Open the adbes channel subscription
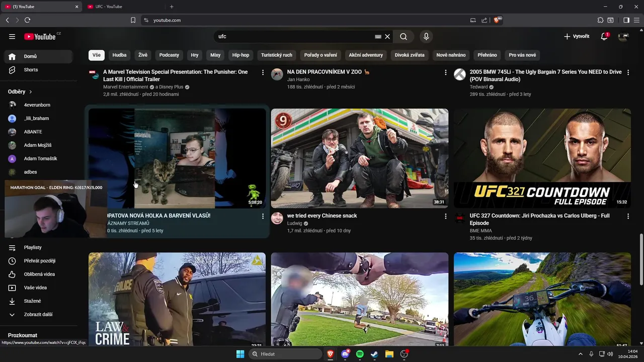Viewport: 644px width, 362px height. click(39, 172)
